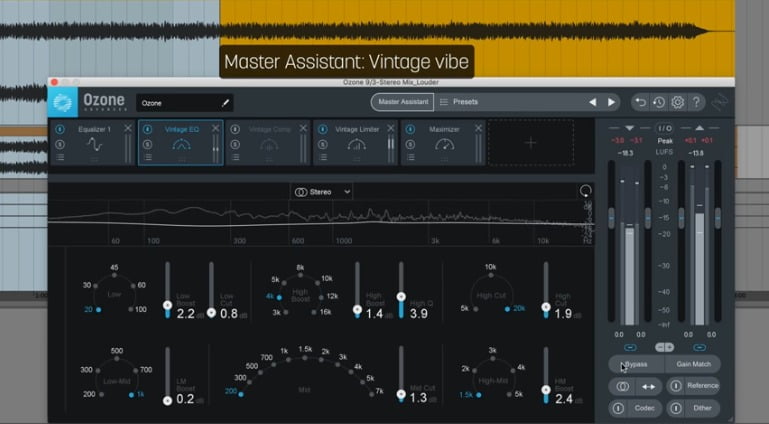Click the Ozone preset name field
Image resolution: width=769 pixels, height=424 pixels.
tap(184, 103)
